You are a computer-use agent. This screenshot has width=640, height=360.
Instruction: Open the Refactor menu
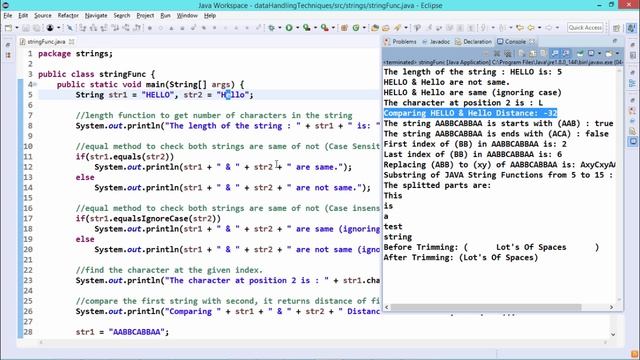coord(68,16)
